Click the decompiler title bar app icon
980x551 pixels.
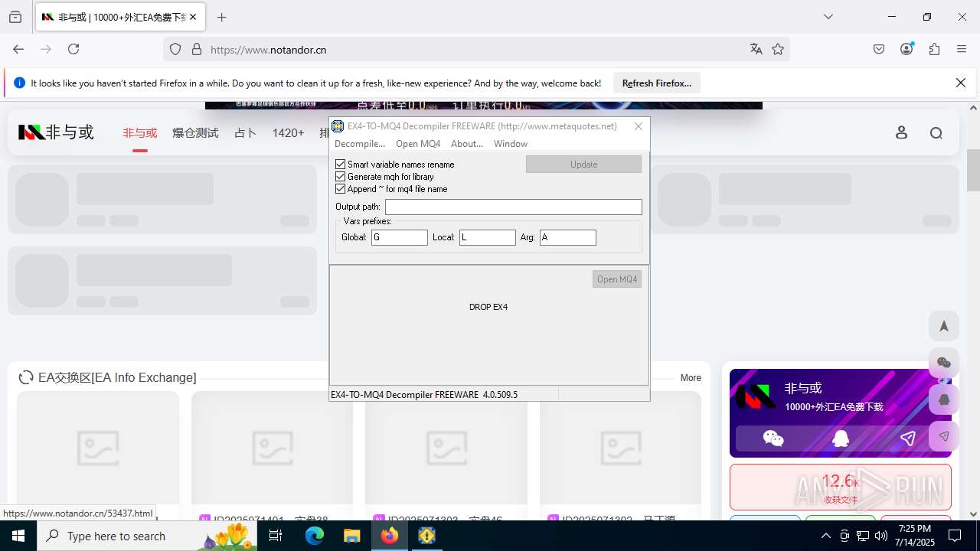coord(338,126)
